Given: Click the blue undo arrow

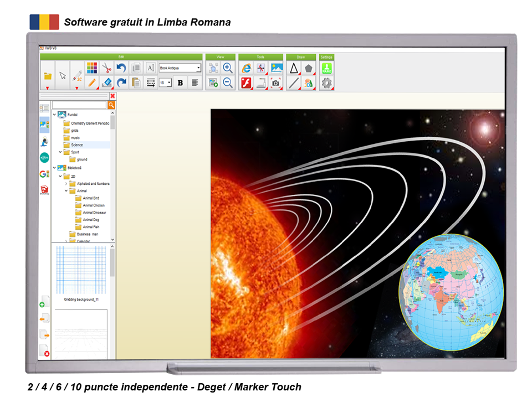Looking at the screenshot, I should pyautogui.click(x=121, y=68).
